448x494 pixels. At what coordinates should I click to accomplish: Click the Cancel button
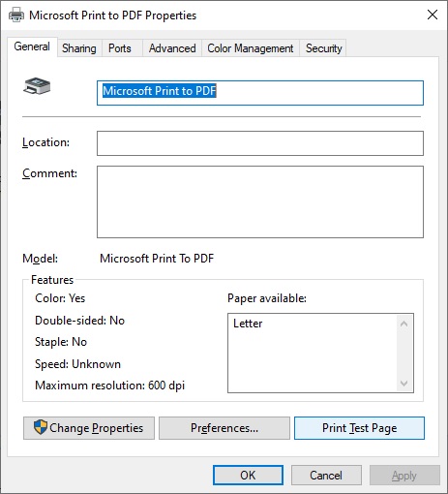pyautogui.click(x=326, y=476)
